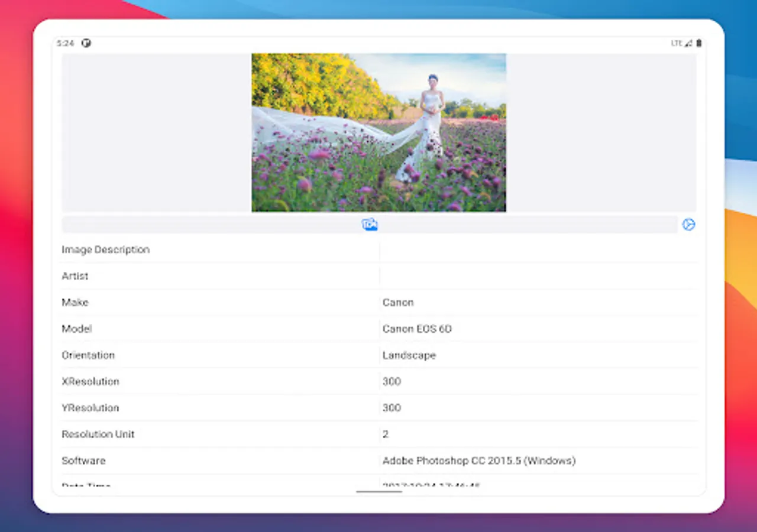This screenshot has height=532, width=757.
Task: Click the "Image Description" label
Action: click(x=106, y=249)
